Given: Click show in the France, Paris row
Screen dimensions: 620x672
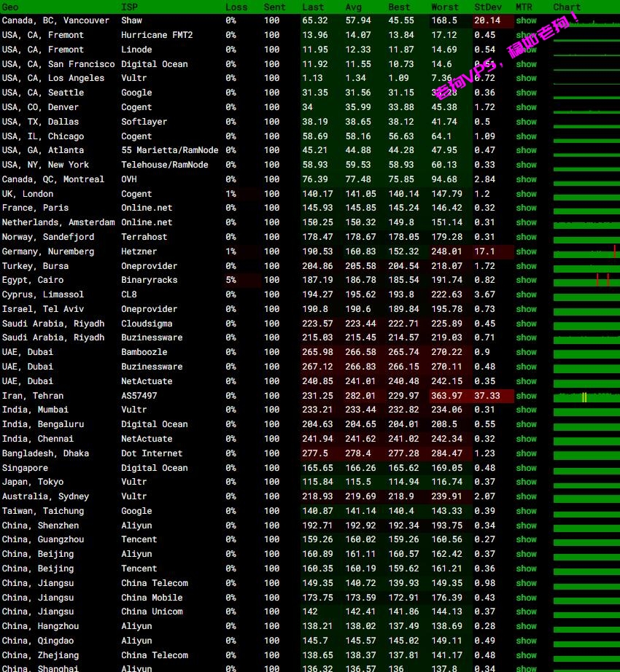Looking at the screenshot, I should [x=526, y=208].
